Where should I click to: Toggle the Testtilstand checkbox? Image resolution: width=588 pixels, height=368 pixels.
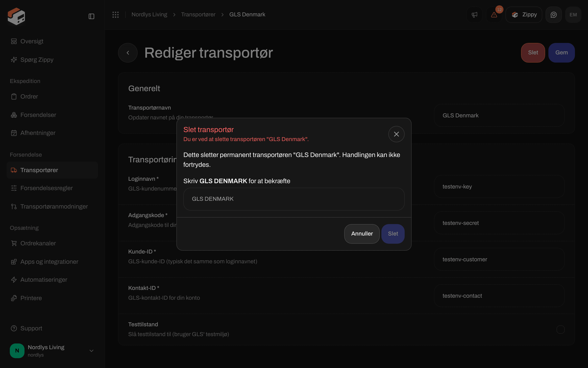tap(560, 330)
